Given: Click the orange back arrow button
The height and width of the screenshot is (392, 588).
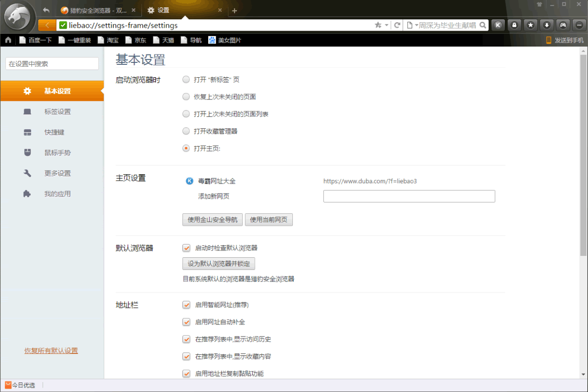Looking at the screenshot, I should pos(47,25).
